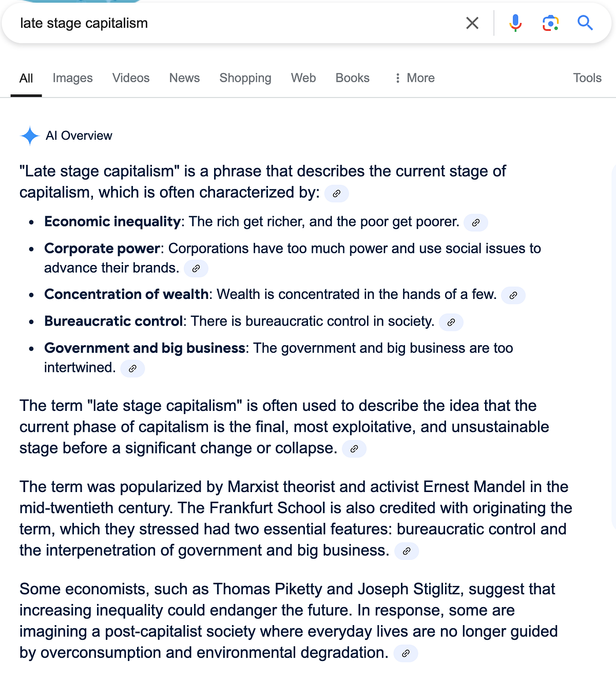Open source link for Corporate power bullet
The height and width of the screenshot is (679, 616).
(196, 268)
